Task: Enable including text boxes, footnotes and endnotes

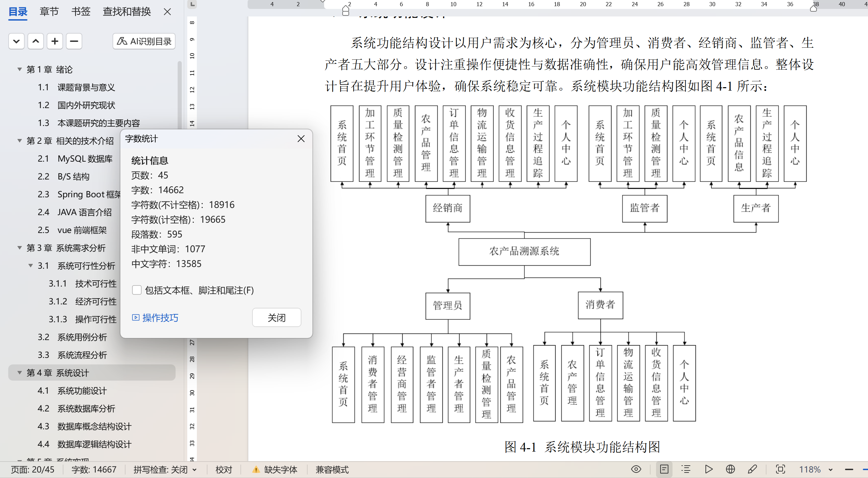Action: point(137,290)
